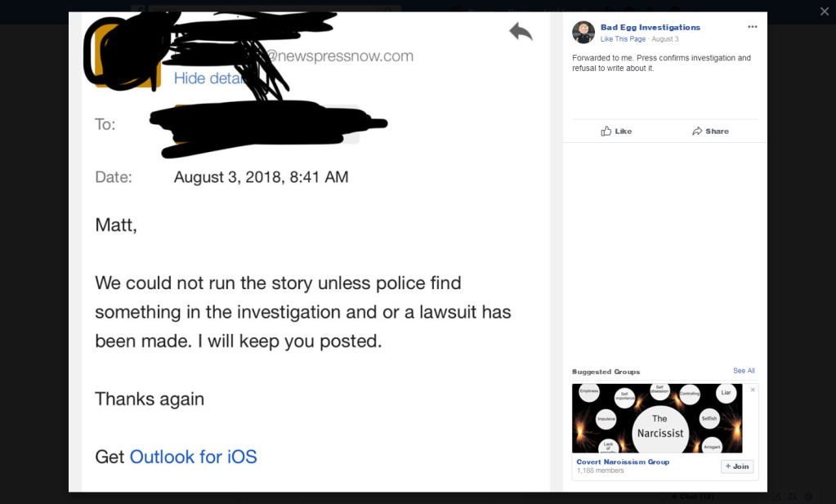
Task: Dismiss the Covert Narcissism Group suggestion
Action: point(753,390)
